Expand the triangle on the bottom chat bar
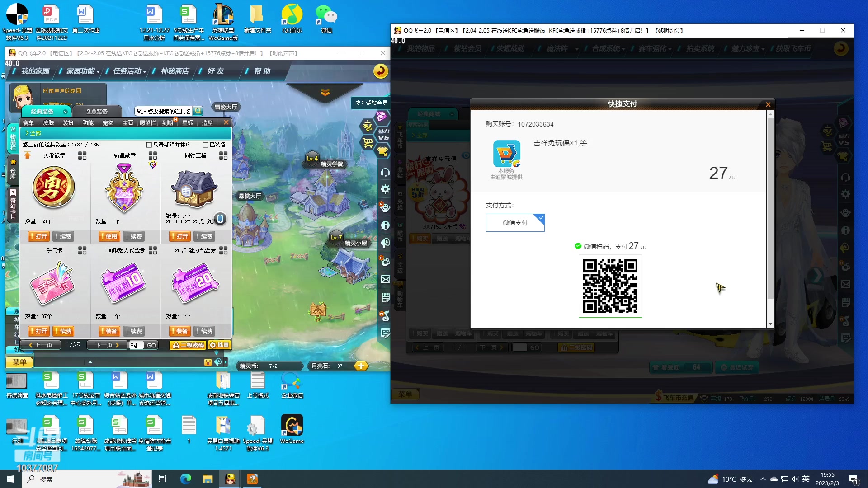The image size is (868, 488). tap(90, 362)
